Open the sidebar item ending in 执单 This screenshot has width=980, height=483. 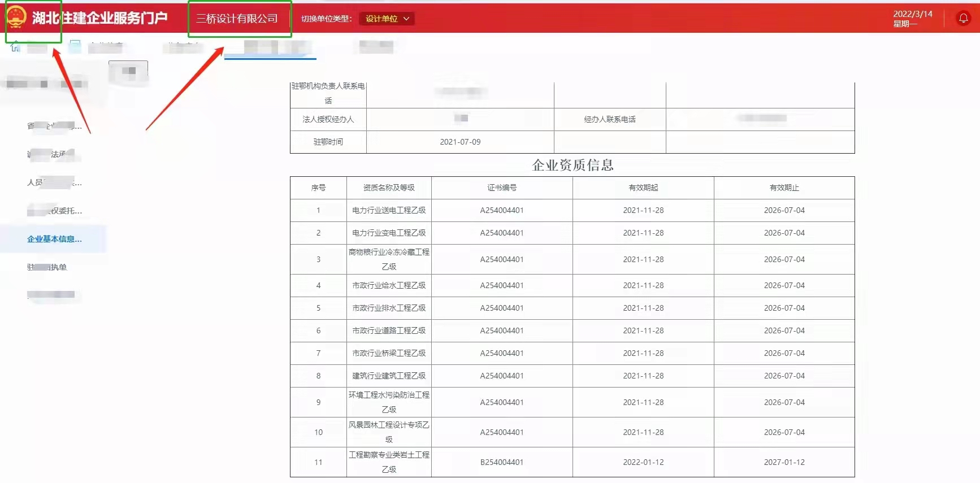tap(47, 267)
